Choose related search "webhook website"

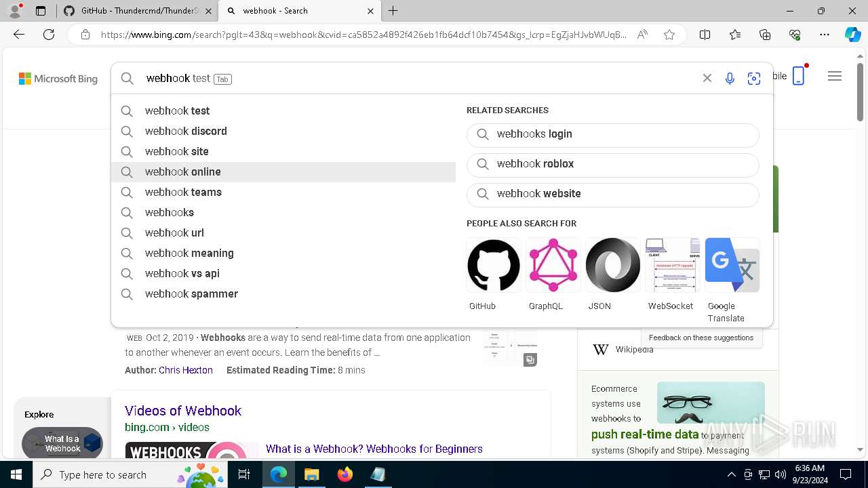612,194
